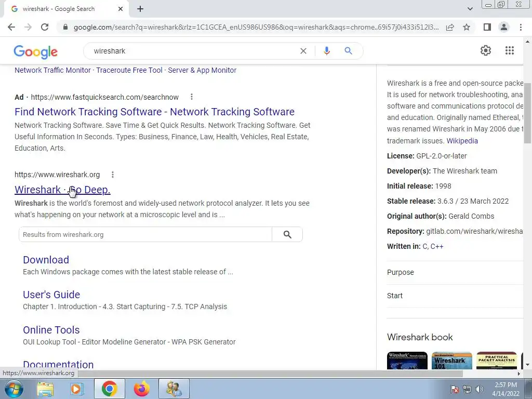Image resolution: width=532 pixels, height=399 pixels.
Task: Open the Chrome profile avatar
Action: pos(504,27)
